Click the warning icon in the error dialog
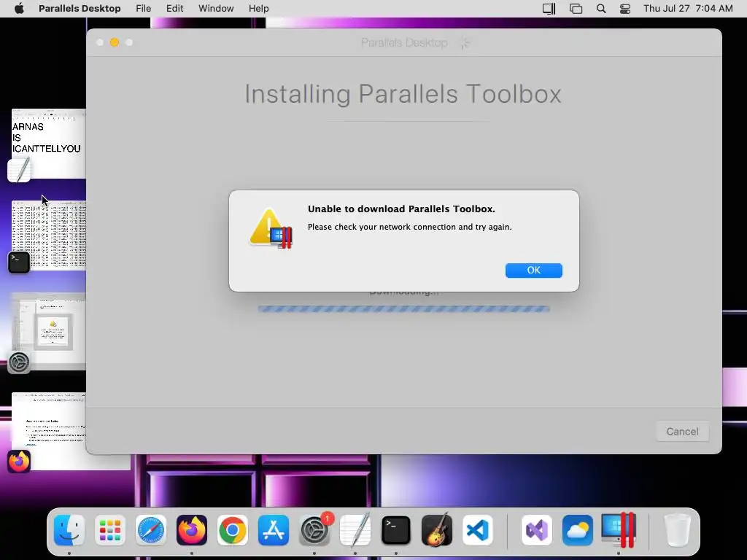This screenshot has height=560, width=747. [x=271, y=228]
